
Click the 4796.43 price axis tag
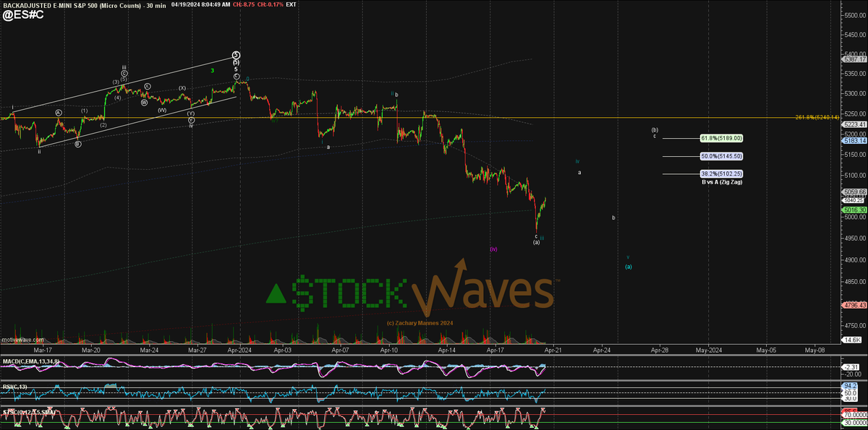pyautogui.click(x=853, y=305)
